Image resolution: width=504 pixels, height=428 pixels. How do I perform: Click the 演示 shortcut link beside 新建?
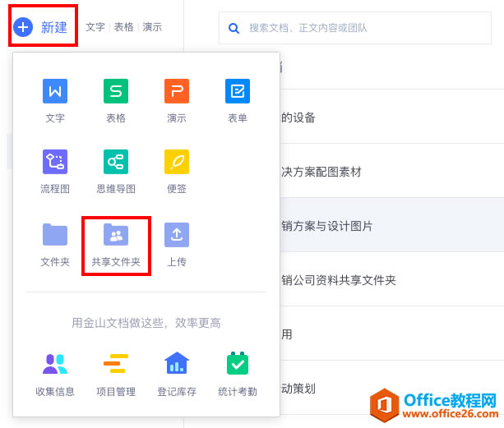[x=152, y=27]
